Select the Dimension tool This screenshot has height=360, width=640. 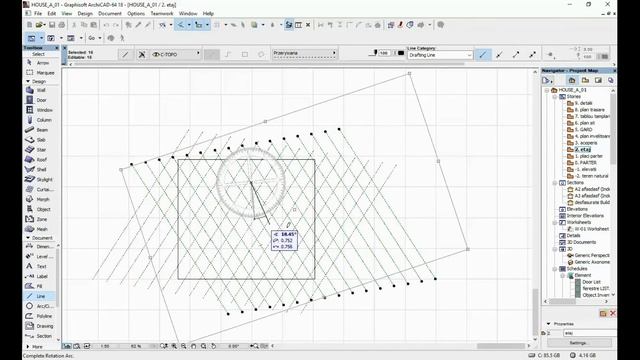click(x=40, y=247)
